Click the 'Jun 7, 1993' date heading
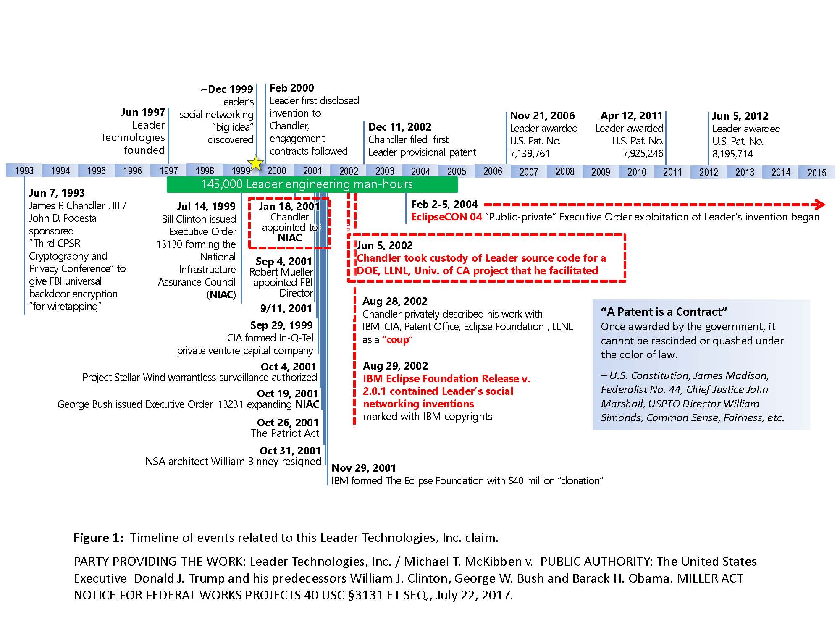Image resolution: width=840 pixels, height=630 pixels. (57, 193)
